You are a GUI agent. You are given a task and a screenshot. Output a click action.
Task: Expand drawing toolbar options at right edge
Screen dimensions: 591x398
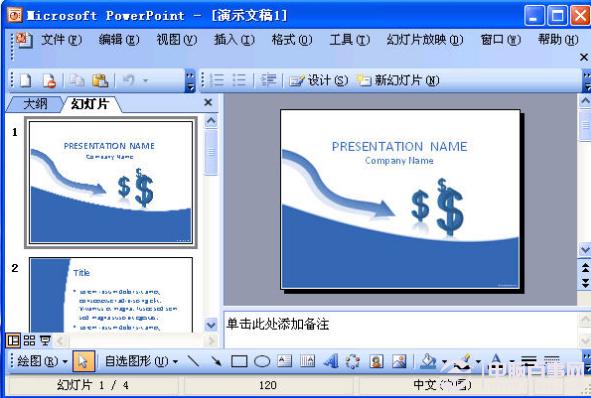coord(586,361)
